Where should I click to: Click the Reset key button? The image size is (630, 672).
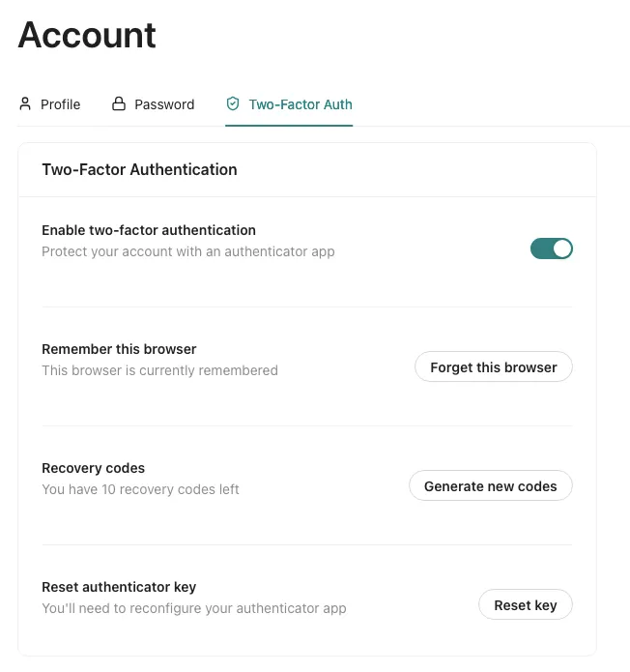coord(526,605)
